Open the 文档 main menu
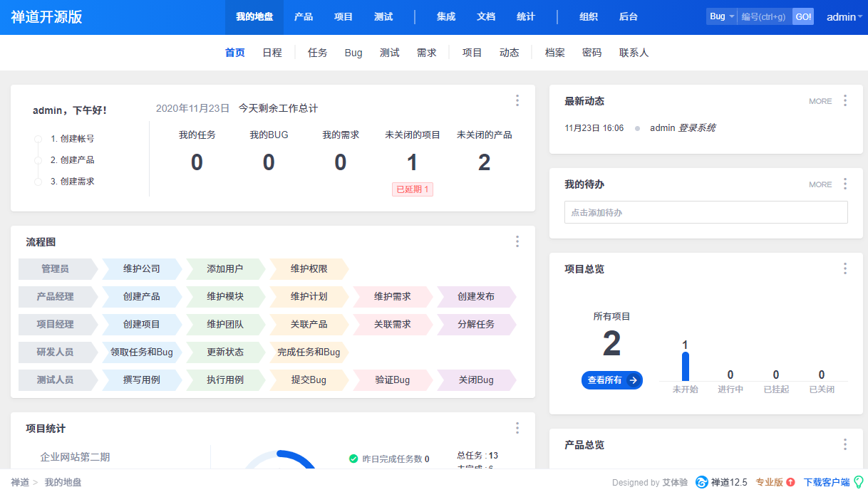Viewport: 868px width, 497px height. coord(486,17)
